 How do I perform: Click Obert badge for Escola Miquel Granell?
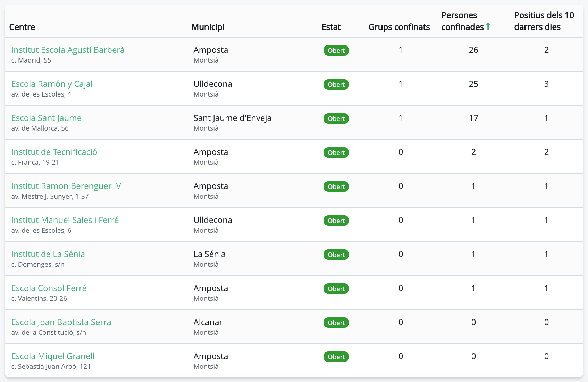point(336,357)
